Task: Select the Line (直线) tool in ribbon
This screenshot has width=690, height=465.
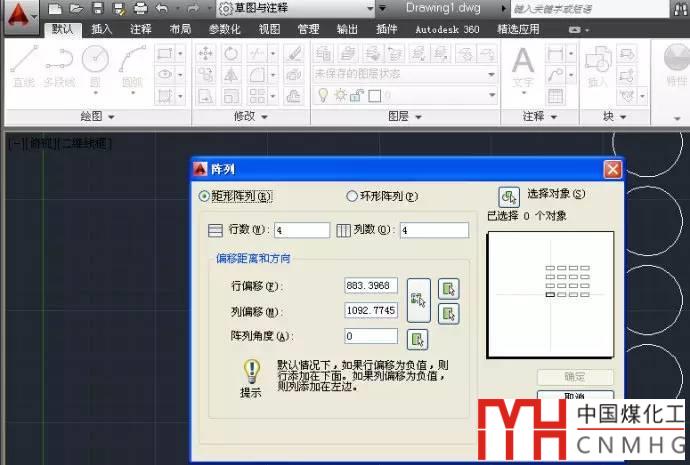Action: (x=25, y=66)
